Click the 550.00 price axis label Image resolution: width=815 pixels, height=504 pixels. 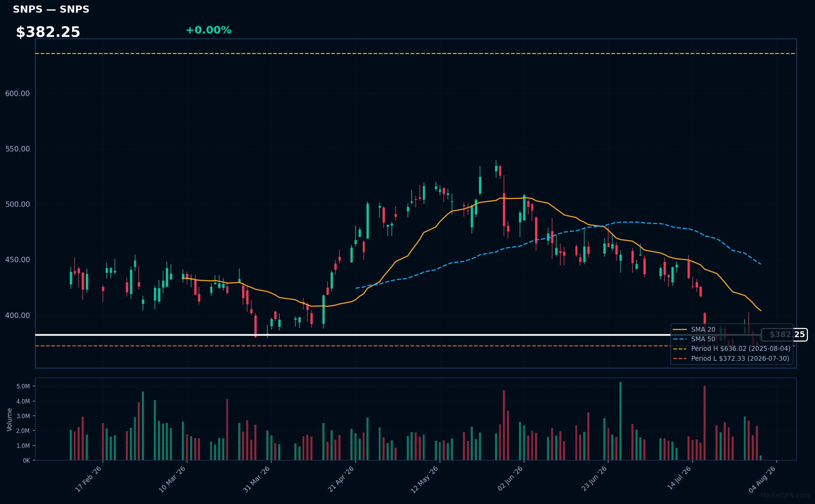(x=17, y=149)
